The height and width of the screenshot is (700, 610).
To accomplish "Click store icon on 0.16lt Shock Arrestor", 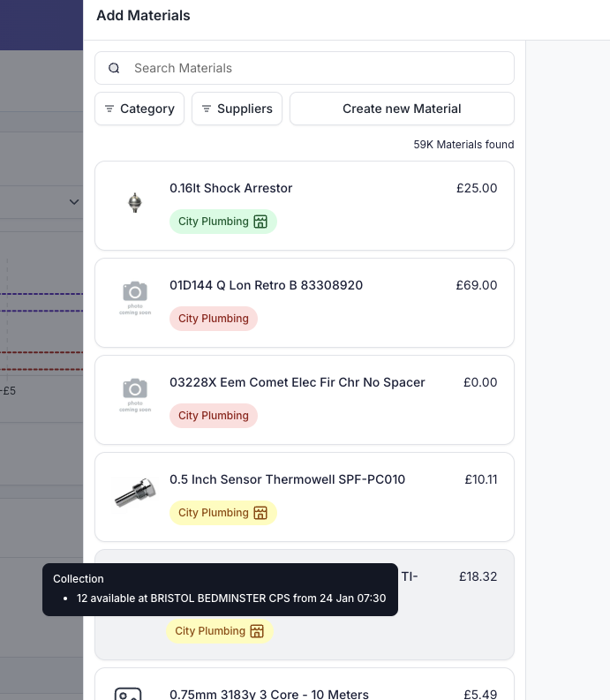I will [260, 222].
